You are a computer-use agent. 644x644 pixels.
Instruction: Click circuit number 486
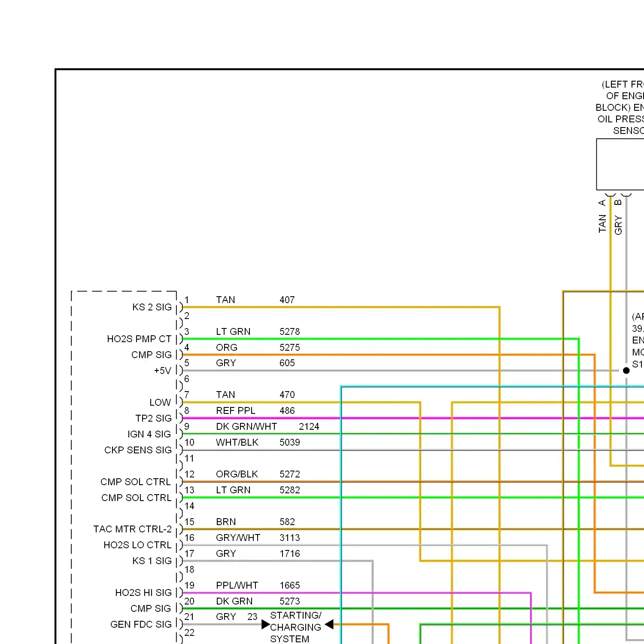(287, 410)
